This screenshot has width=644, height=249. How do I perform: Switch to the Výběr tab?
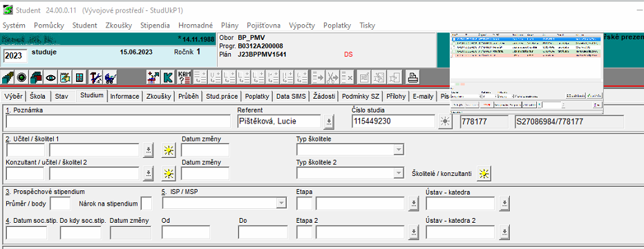pos(14,97)
